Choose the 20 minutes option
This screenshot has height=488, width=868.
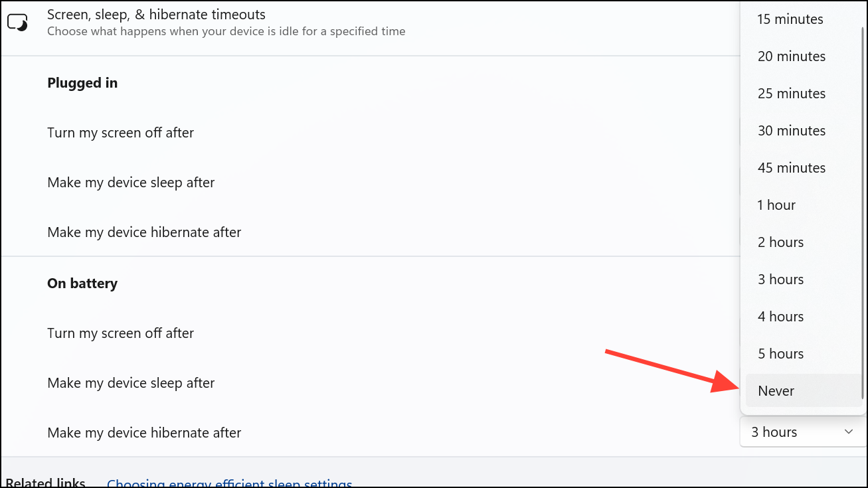click(x=792, y=56)
